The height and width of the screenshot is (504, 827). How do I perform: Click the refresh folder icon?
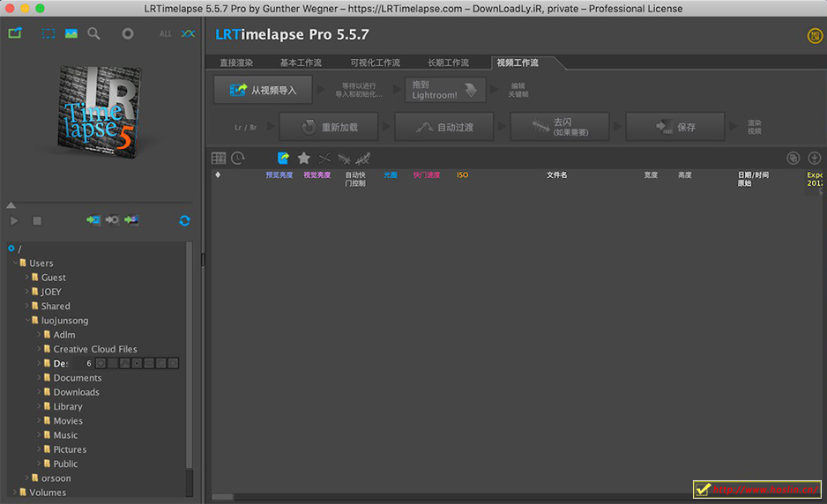(184, 220)
